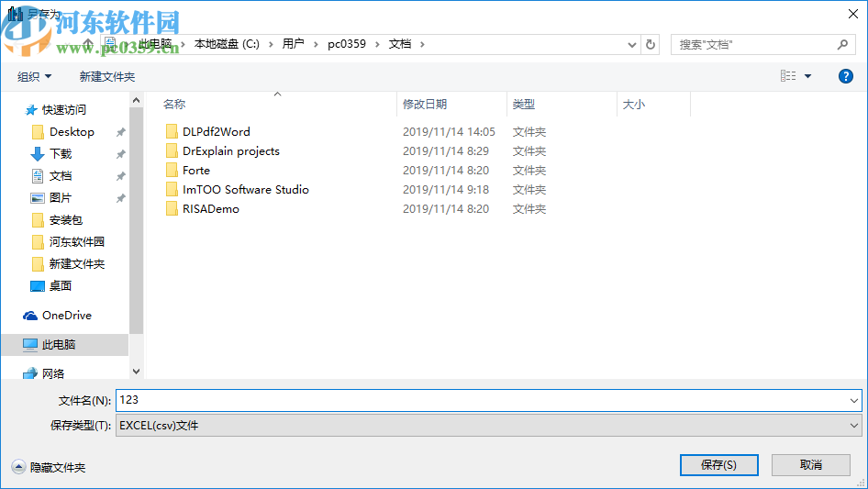Click the ImTOO Software Studio folder icon
868x489 pixels.
point(172,189)
